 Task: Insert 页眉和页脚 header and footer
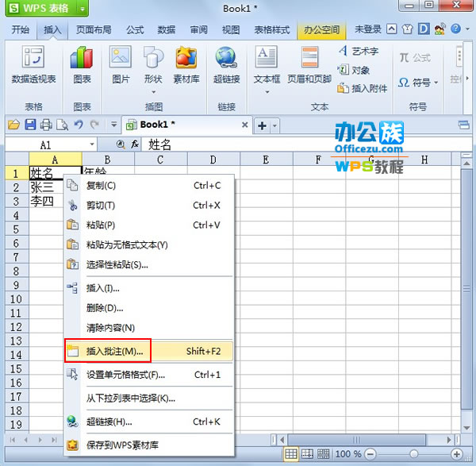point(309,65)
